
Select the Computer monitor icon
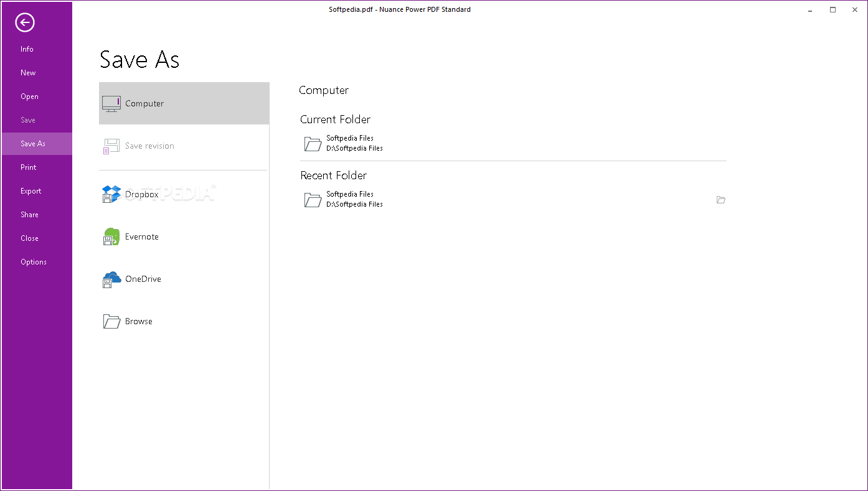(111, 104)
